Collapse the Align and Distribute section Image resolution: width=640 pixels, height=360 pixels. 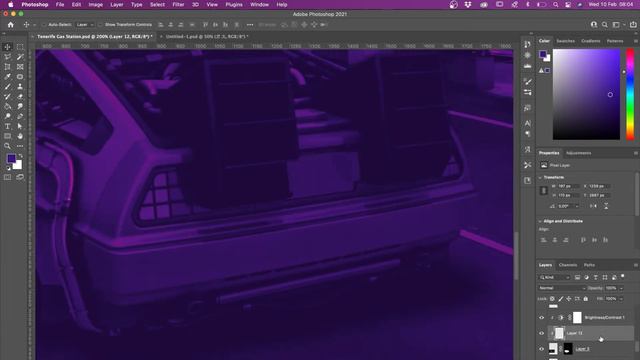[540, 221]
